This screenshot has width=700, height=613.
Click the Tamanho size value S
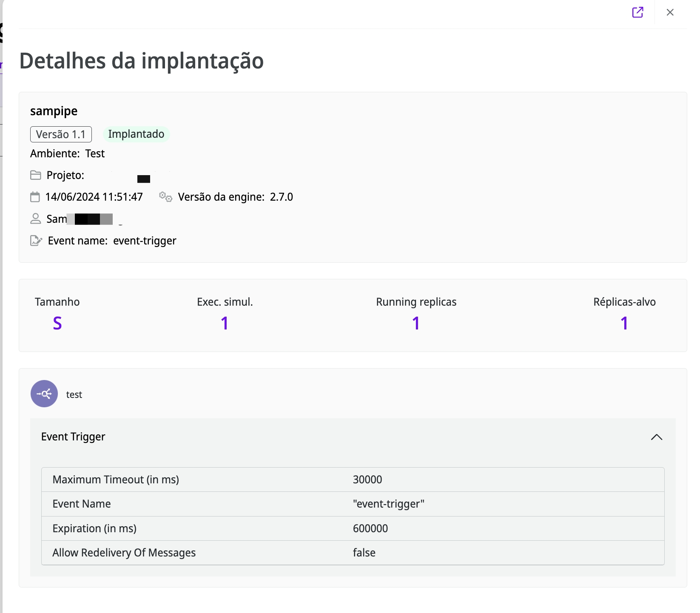(57, 324)
